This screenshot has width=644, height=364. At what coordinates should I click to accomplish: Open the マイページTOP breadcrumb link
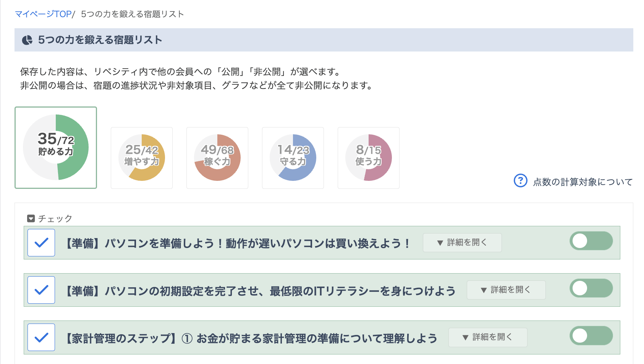[43, 14]
